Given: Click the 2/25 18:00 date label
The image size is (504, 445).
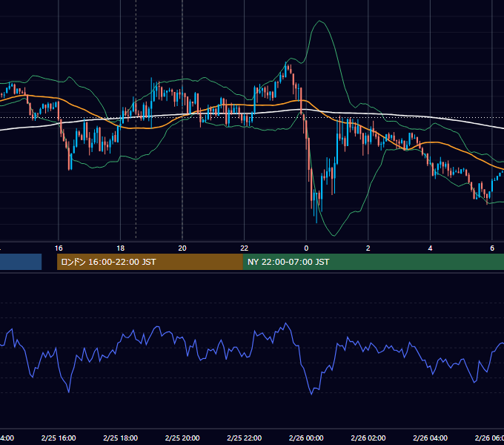Looking at the screenshot, I should click(x=121, y=438).
